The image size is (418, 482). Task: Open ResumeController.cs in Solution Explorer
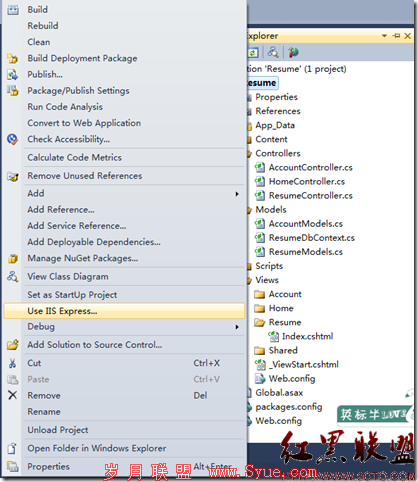click(x=311, y=196)
